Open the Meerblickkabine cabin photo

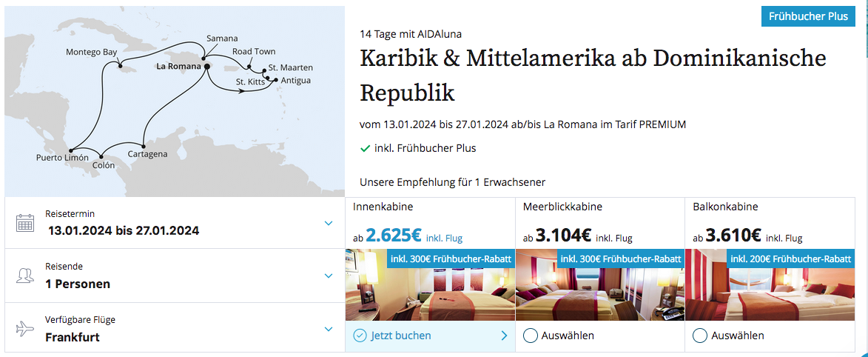tap(600, 284)
